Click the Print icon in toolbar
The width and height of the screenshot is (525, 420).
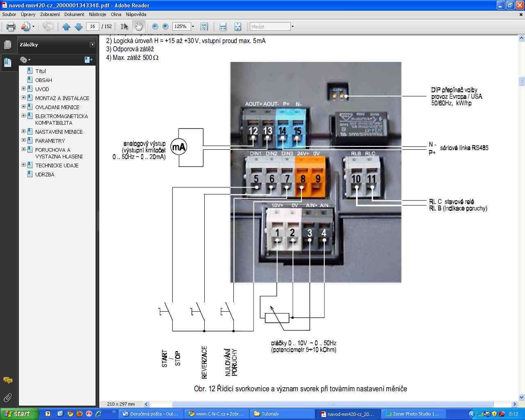11,27
